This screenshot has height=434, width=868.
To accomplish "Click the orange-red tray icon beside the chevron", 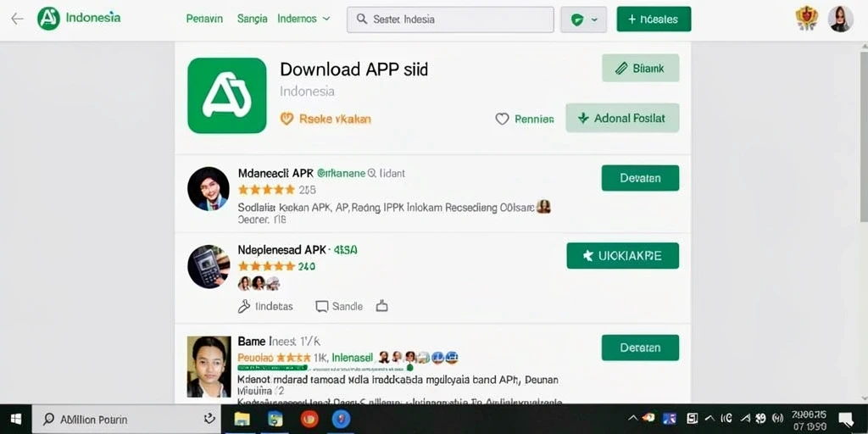I will click(x=648, y=418).
